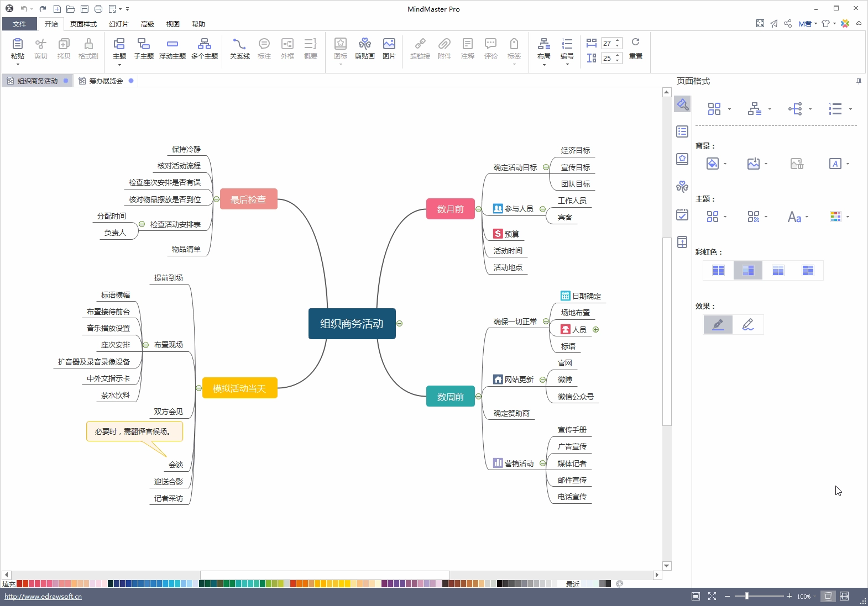The width and height of the screenshot is (868, 606).
Task: Adjust the zoom slider in status bar
Action: click(747, 596)
